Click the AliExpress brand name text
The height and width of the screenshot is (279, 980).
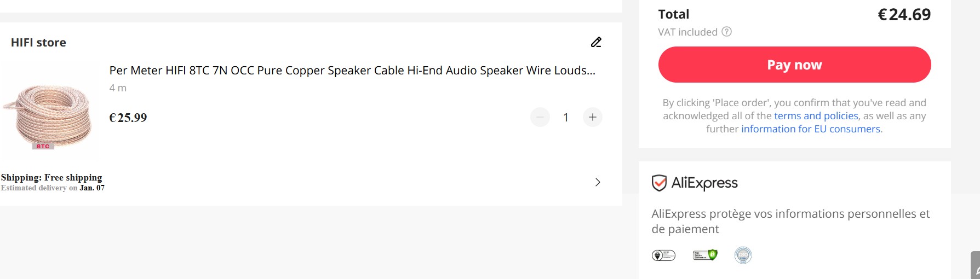point(704,183)
